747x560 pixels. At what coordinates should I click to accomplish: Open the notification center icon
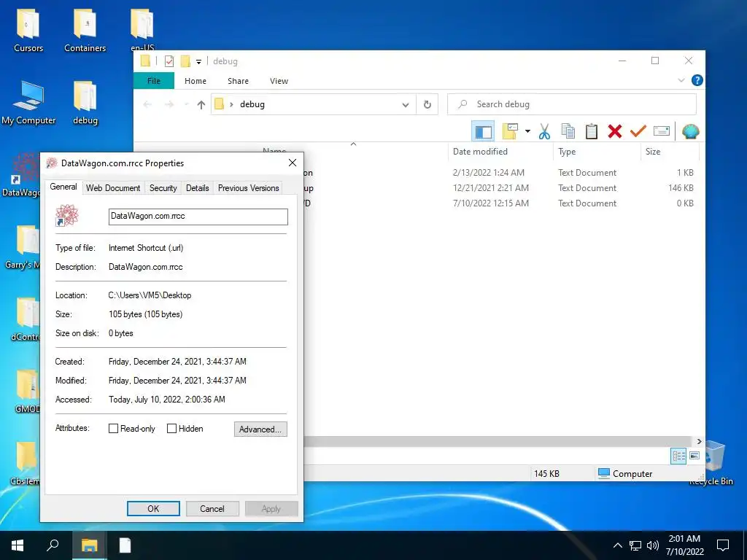point(723,545)
